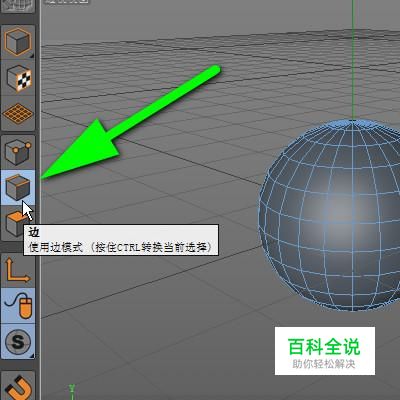Select the sphere object in viewport

coord(330,216)
